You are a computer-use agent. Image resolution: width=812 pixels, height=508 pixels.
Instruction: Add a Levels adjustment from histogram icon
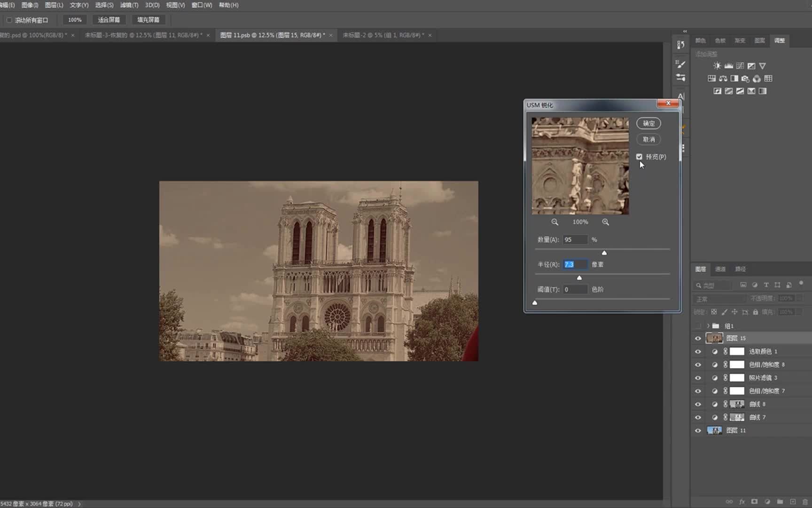click(x=728, y=66)
